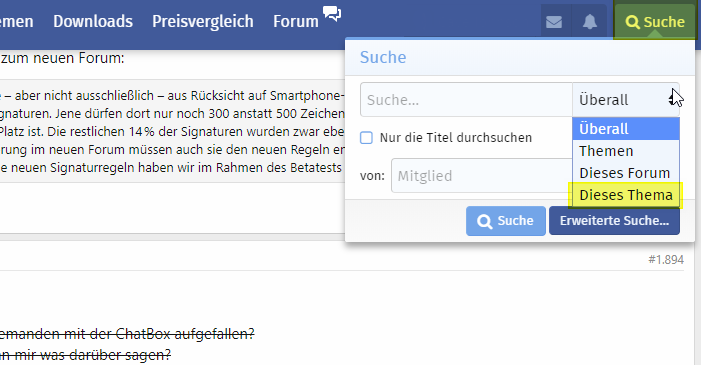The height and width of the screenshot is (365, 701).
Task: Select Dieses Thema in the scope list
Action: pos(626,195)
